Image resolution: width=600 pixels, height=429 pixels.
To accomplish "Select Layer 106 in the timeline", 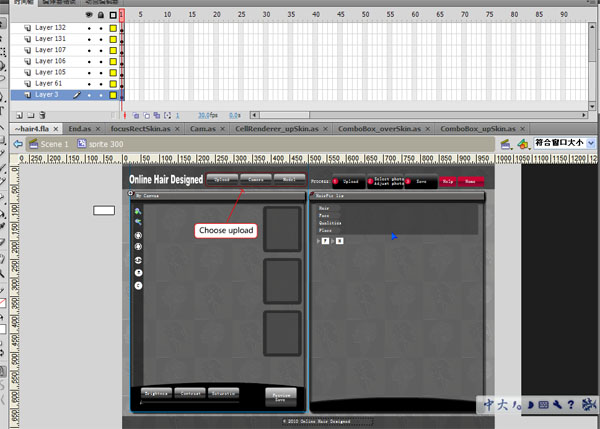I will click(x=50, y=61).
